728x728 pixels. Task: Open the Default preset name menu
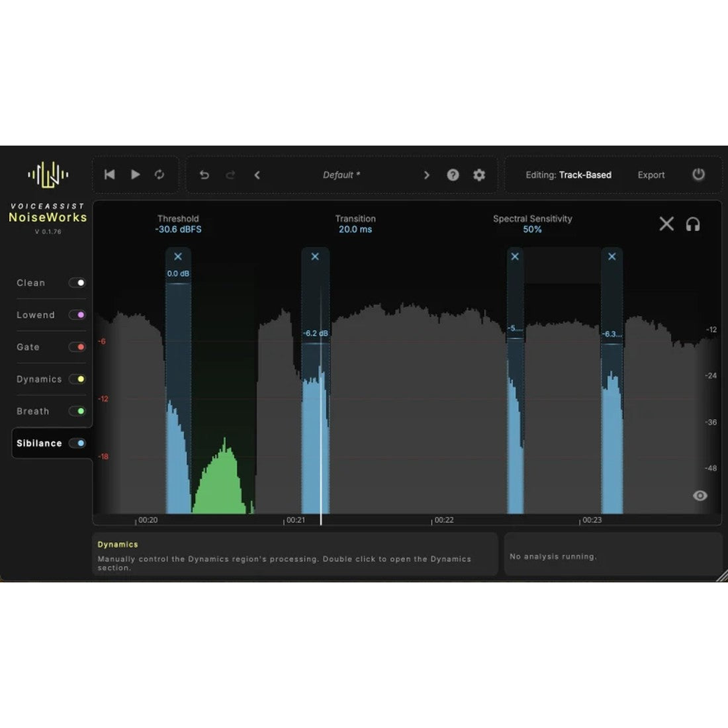341,175
